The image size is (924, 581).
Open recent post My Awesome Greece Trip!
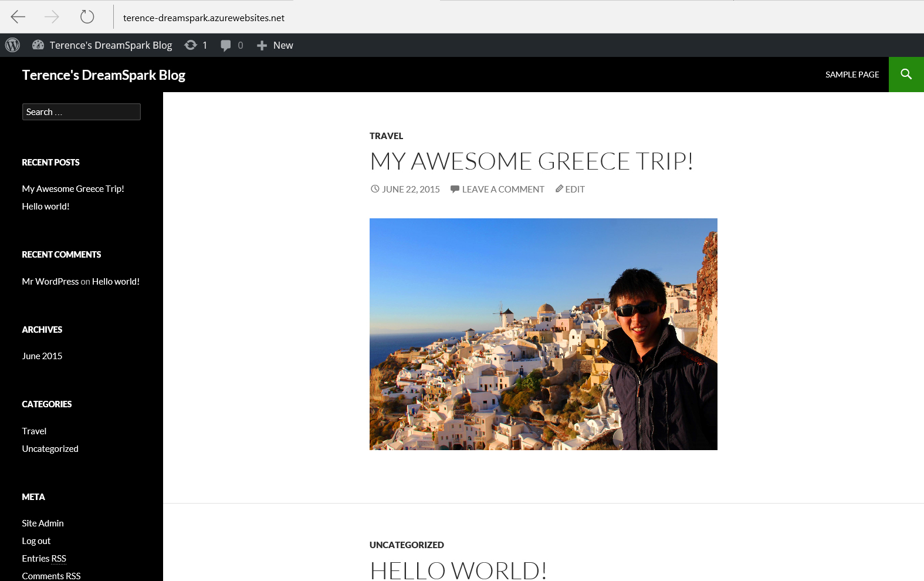click(x=73, y=189)
